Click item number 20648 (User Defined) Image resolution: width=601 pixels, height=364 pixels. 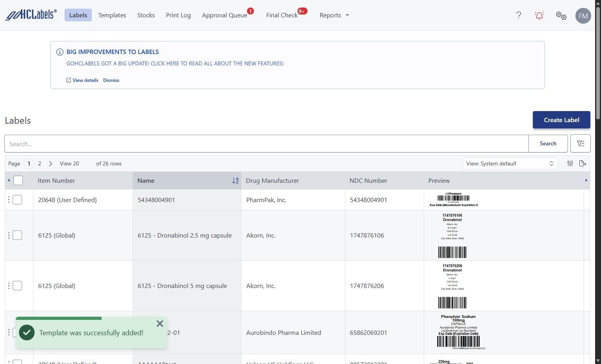pyautogui.click(x=67, y=200)
